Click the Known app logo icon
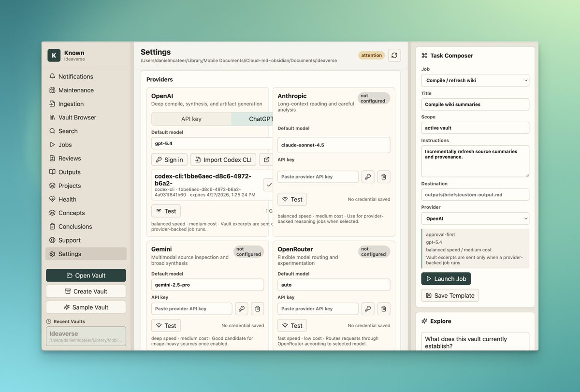Image resolution: width=580 pixels, height=392 pixels. (x=54, y=56)
